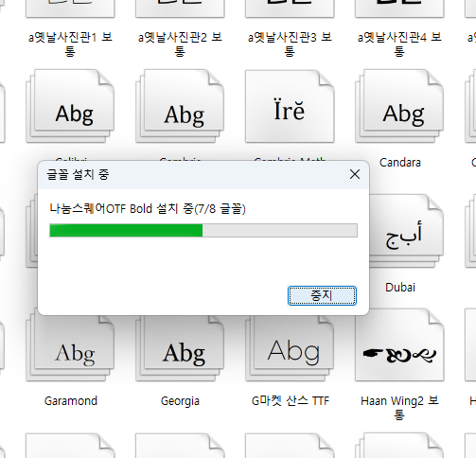
Task: Click the Georgia font name label
Action: tap(180, 401)
